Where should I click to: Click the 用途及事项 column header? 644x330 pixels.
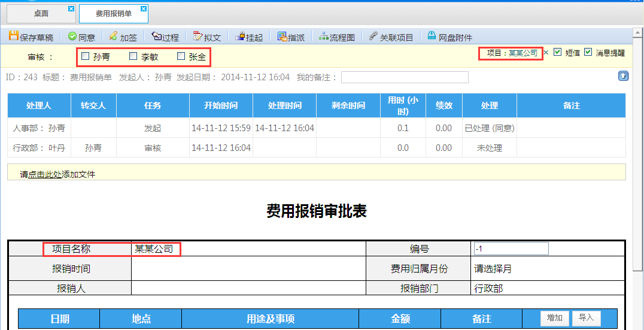(271, 319)
